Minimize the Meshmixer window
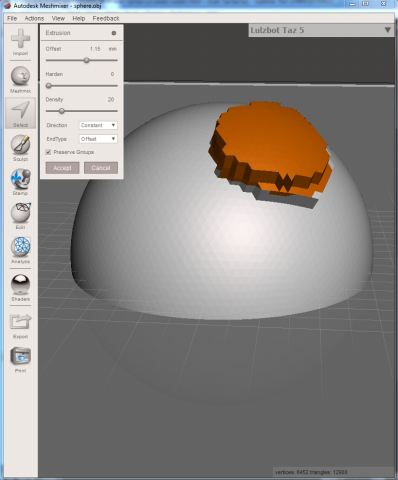Image resolution: width=398 pixels, height=480 pixels. tap(352, 4)
